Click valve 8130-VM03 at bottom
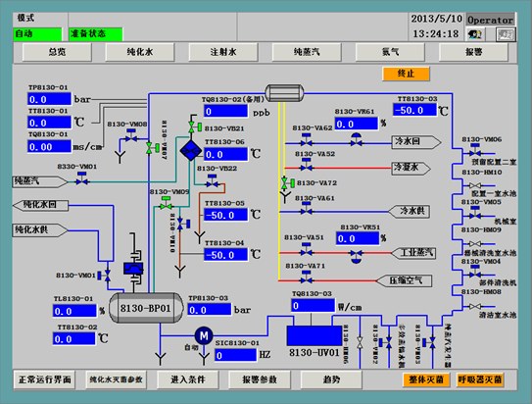The width and height of the screenshot is (532, 404). [429, 343]
